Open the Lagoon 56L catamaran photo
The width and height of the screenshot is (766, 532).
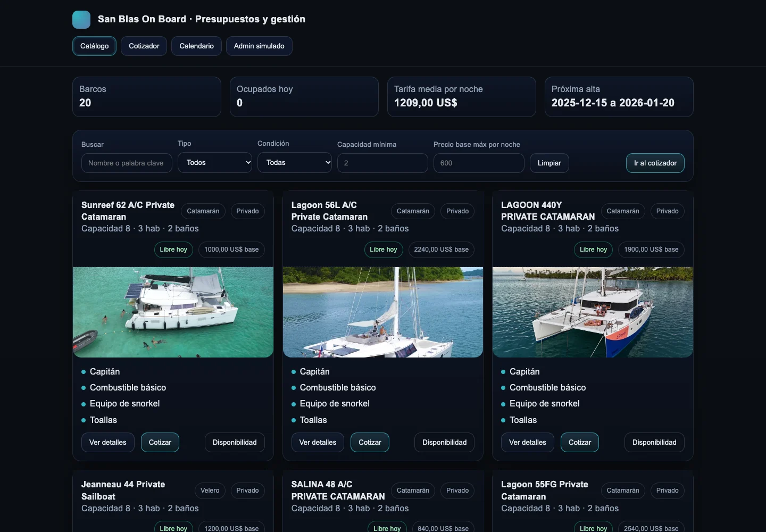pyautogui.click(x=383, y=312)
